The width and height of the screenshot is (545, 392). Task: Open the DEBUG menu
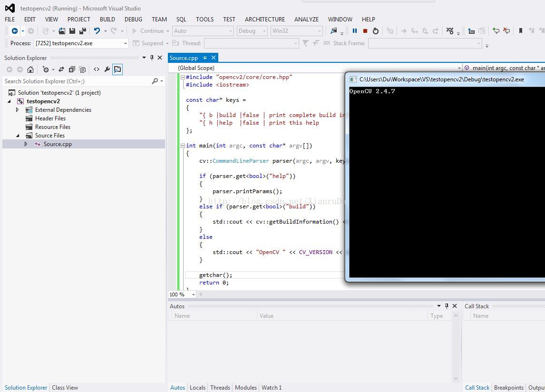tap(134, 19)
